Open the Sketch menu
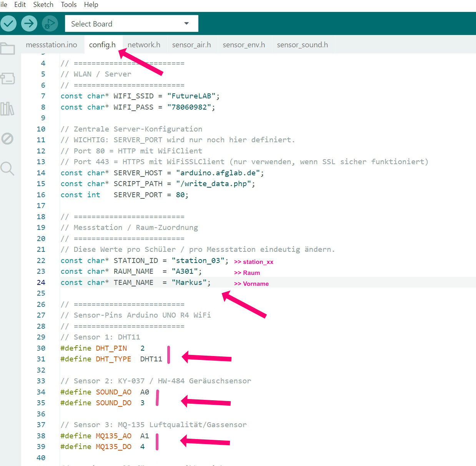Image resolution: width=476 pixels, height=466 pixels. tap(43, 5)
